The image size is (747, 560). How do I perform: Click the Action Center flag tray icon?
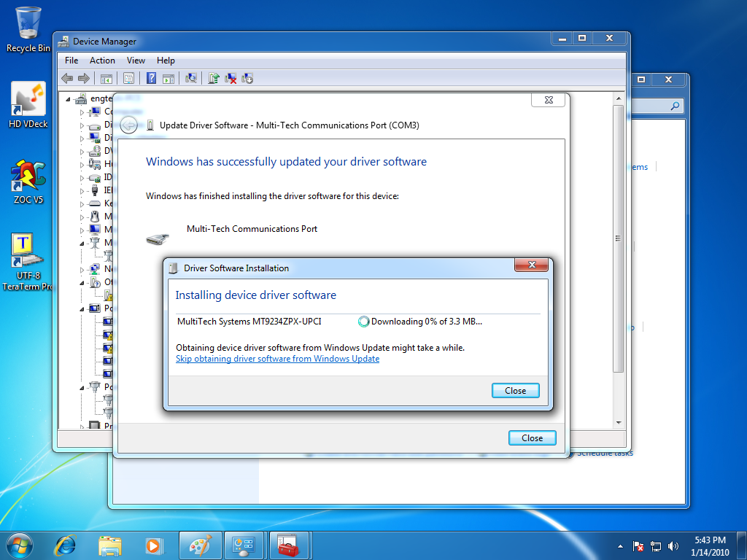pos(638,545)
